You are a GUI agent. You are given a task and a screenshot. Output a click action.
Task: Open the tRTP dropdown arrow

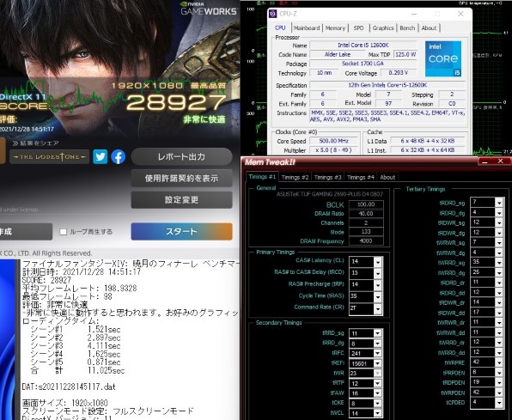pyautogui.click(x=377, y=383)
